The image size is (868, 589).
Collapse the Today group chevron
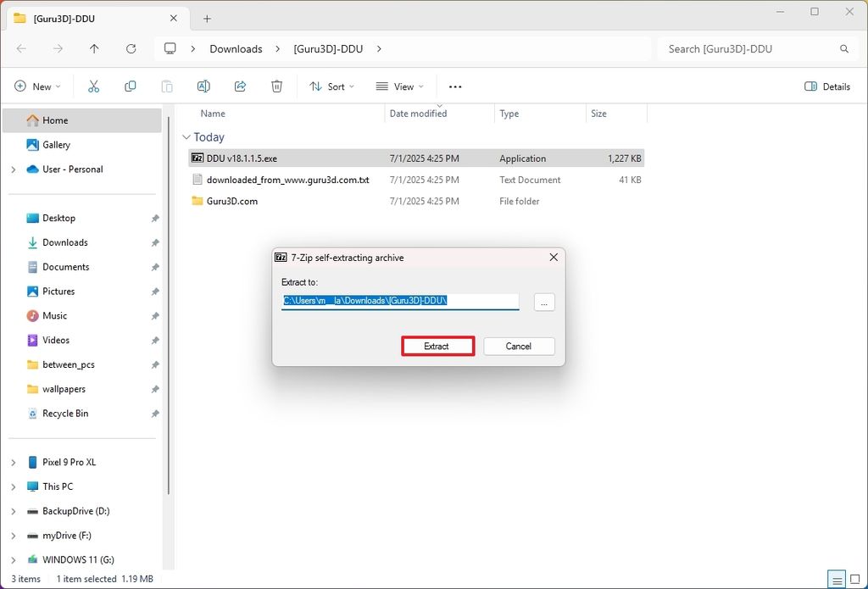(x=186, y=136)
